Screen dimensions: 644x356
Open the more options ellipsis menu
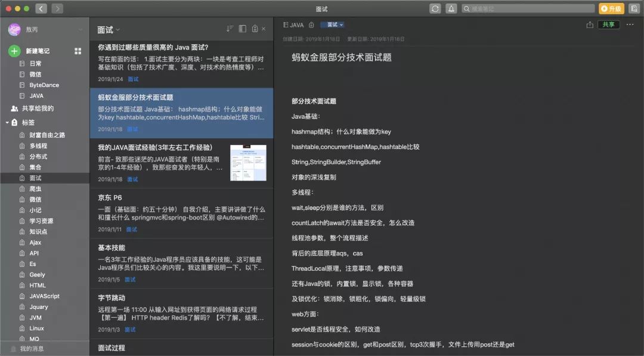(630, 24)
